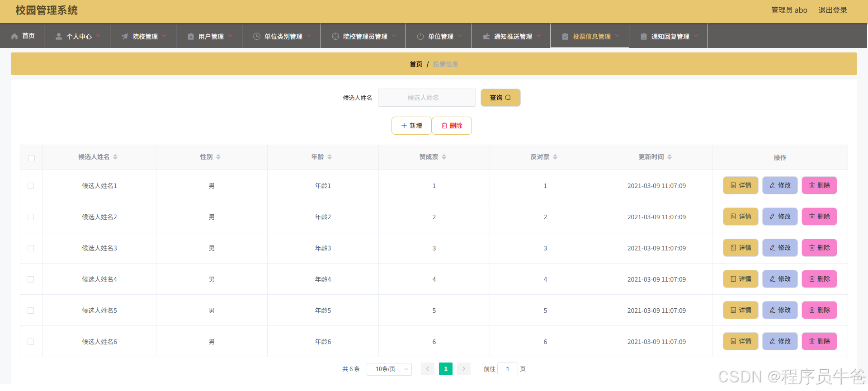Screen dimensions: 868x391
Task: Click the 年龄6 table cell
Action: [323, 342]
